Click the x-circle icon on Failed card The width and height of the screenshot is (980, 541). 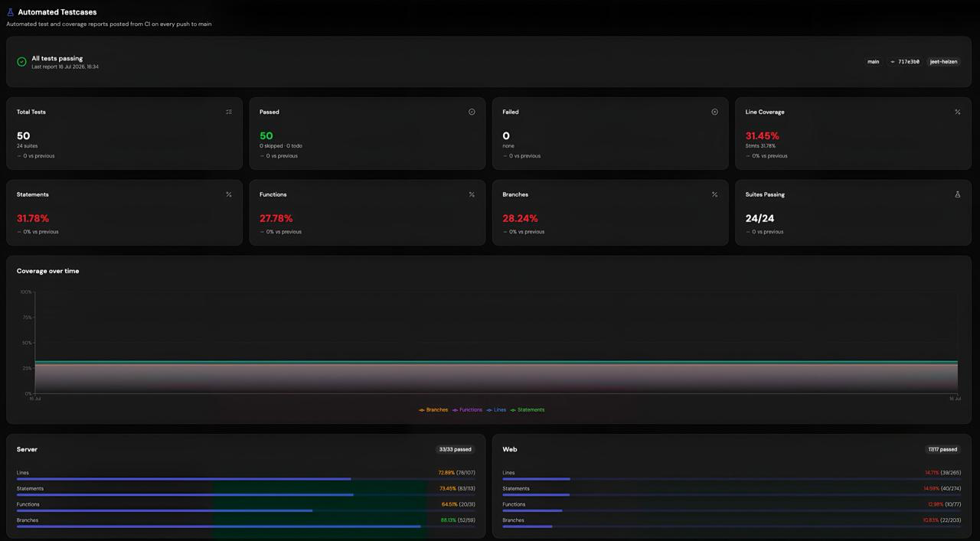[714, 112]
